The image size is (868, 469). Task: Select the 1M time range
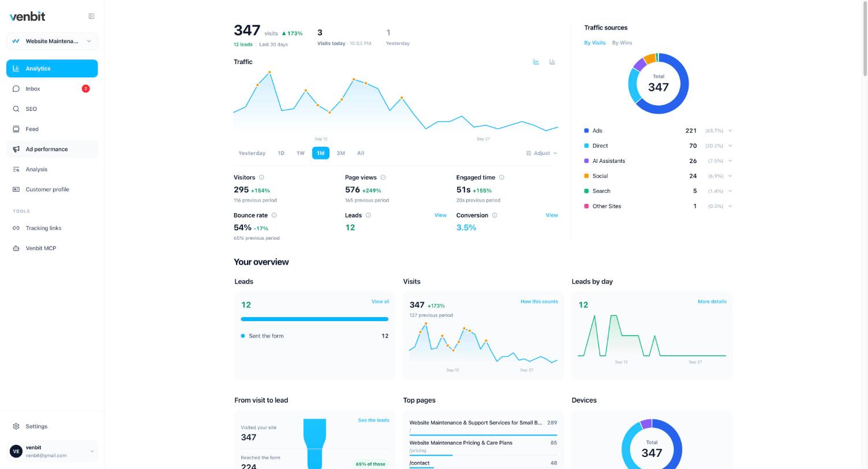321,153
